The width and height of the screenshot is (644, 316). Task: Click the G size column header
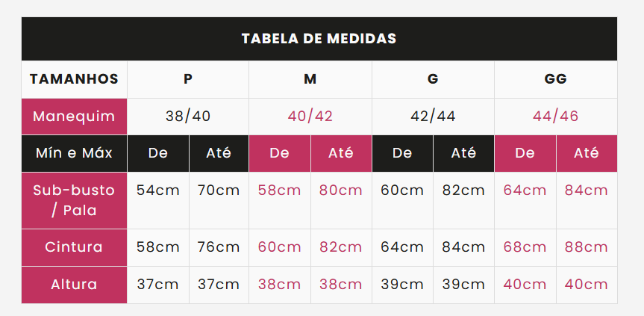coord(433,79)
